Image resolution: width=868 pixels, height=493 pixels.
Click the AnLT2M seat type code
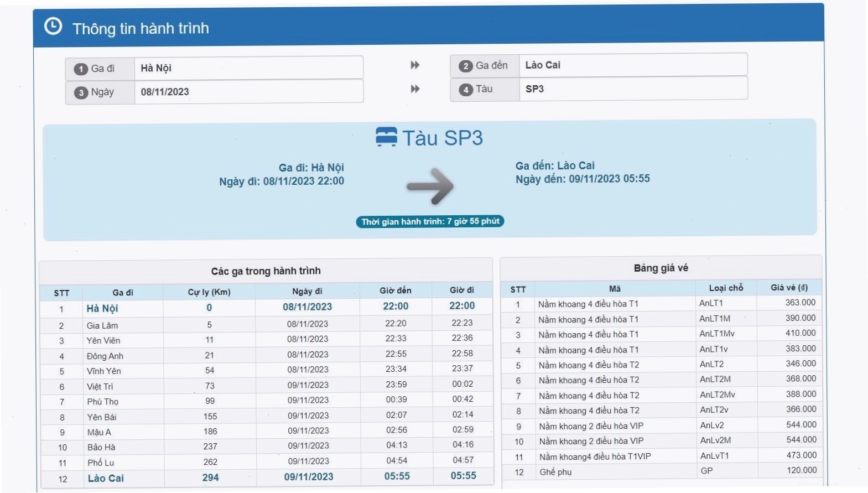tap(715, 379)
